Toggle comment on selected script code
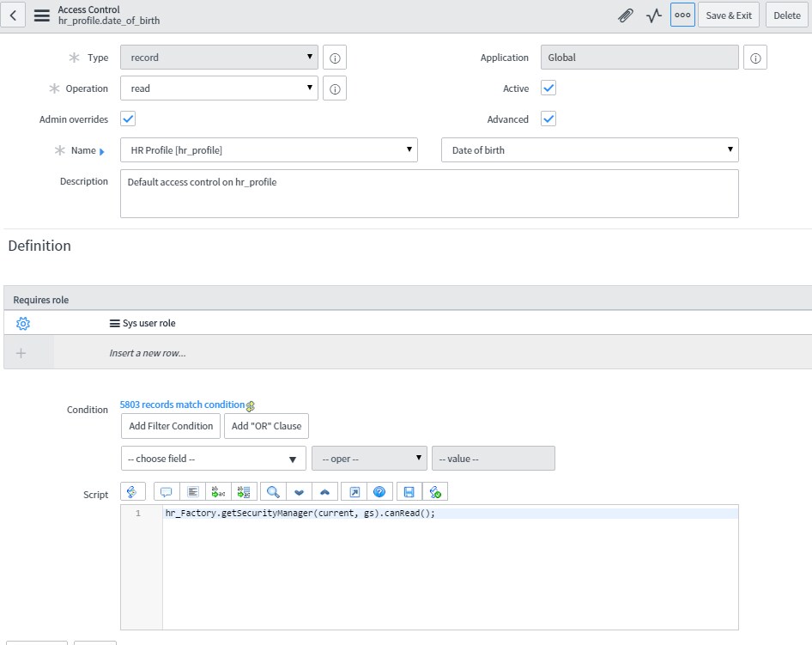Viewport: 812px width, 645px height. [167, 491]
